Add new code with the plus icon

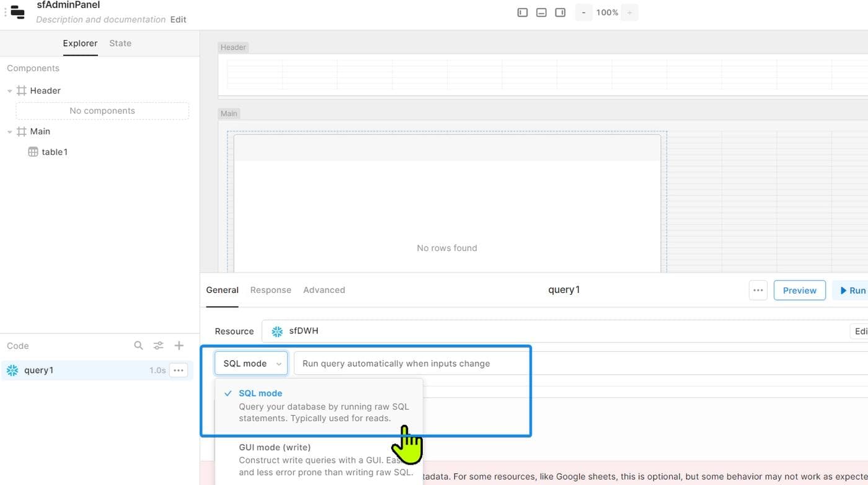(179, 346)
